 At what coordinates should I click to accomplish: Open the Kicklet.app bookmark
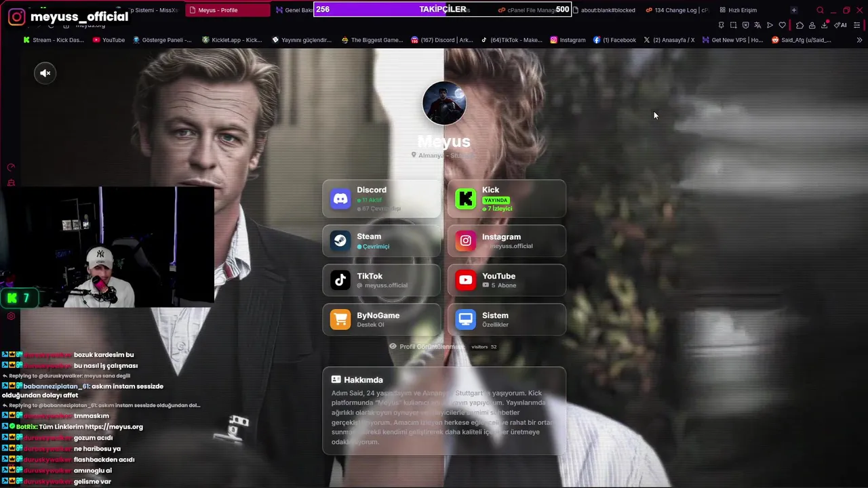click(232, 40)
